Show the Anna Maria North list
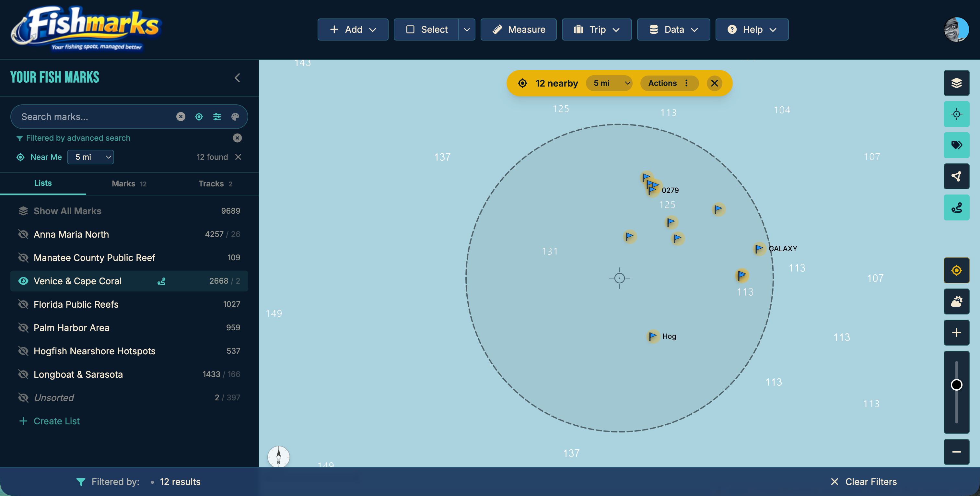Viewport: 980px width, 496px height. [23, 234]
